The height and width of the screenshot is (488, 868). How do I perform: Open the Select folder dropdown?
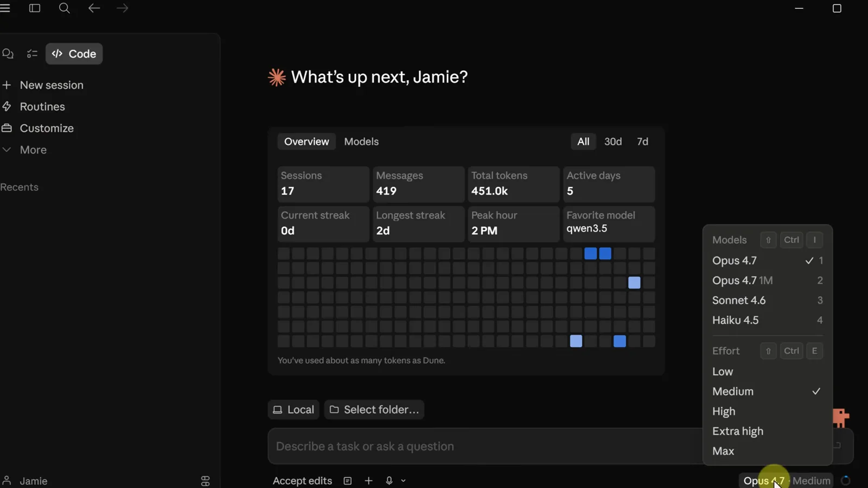[374, 410]
